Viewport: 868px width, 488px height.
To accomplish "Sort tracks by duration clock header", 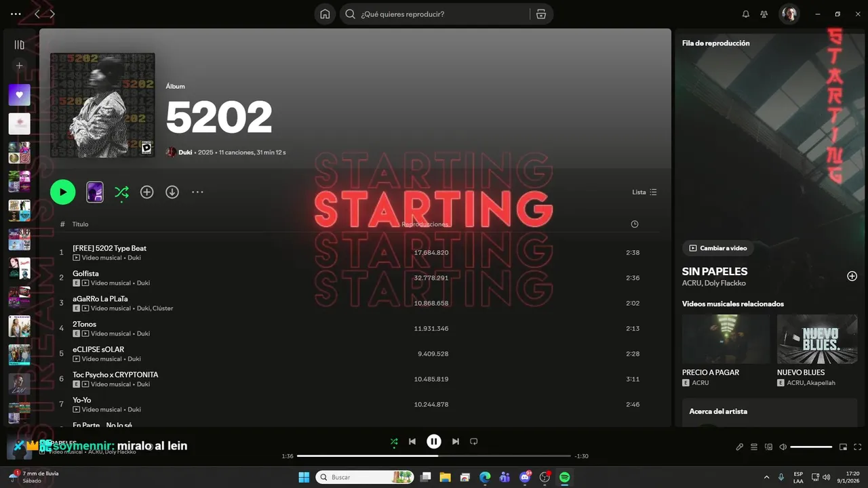I will pyautogui.click(x=634, y=224).
